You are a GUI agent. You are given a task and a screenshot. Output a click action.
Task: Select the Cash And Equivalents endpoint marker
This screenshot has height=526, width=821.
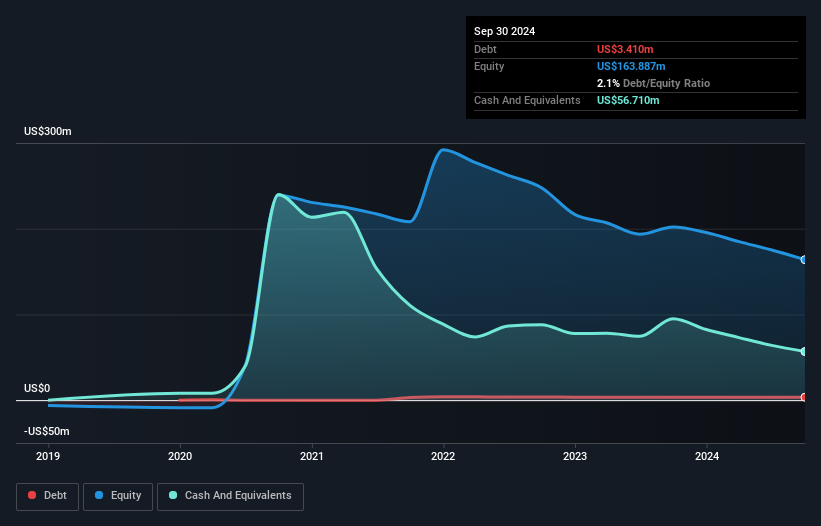coord(804,351)
